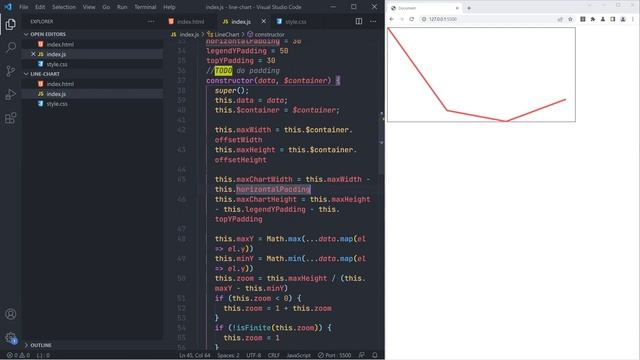Open new tab in Chrome
The height and width of the screenshot is (360, 640).
pos(469,8)
